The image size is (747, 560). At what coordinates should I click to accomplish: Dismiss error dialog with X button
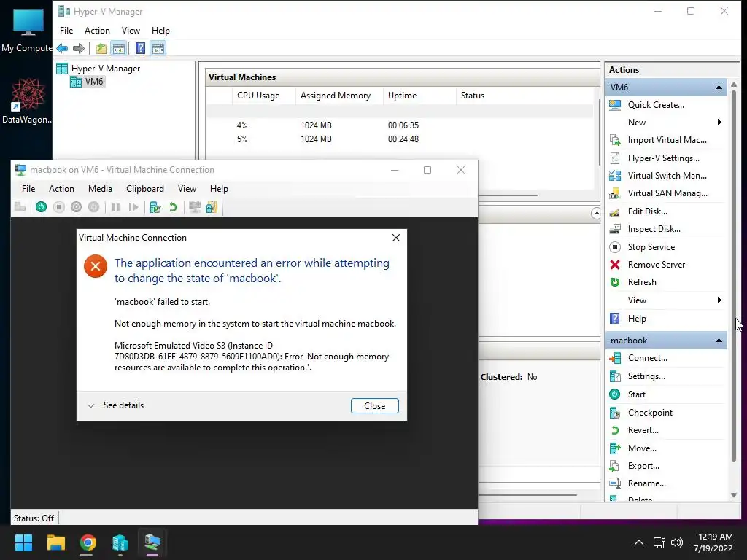click(396, 238)
